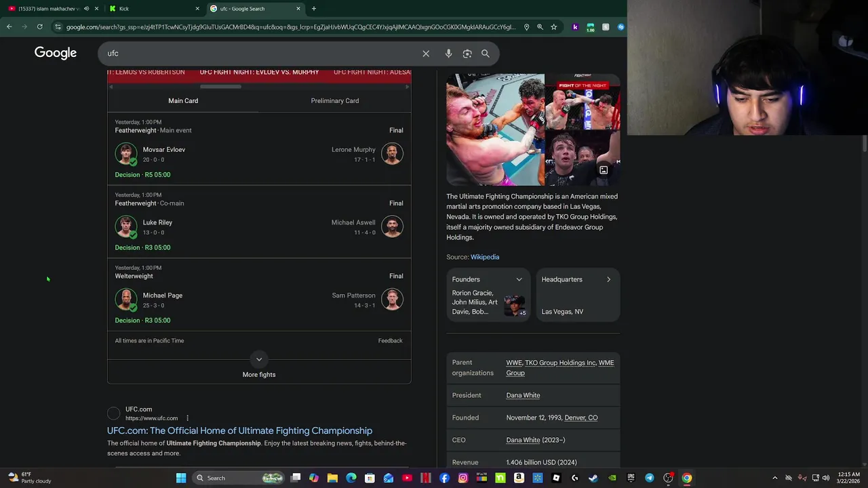Click inside the Google search input field
The width and height of the screenshot is (868, 488).
(261, 54)
